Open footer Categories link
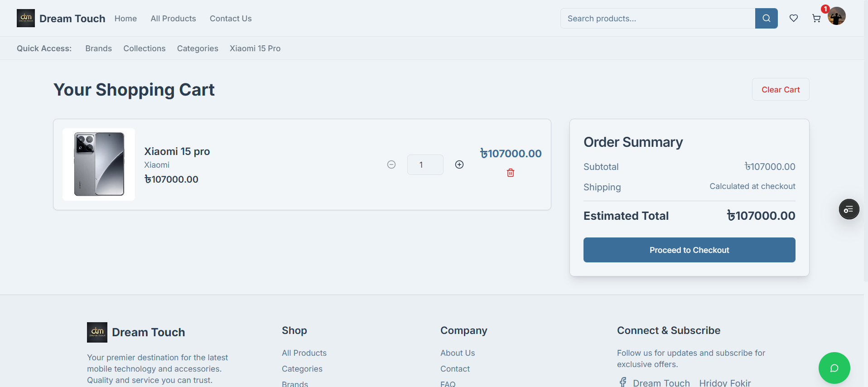 point(302,369)
